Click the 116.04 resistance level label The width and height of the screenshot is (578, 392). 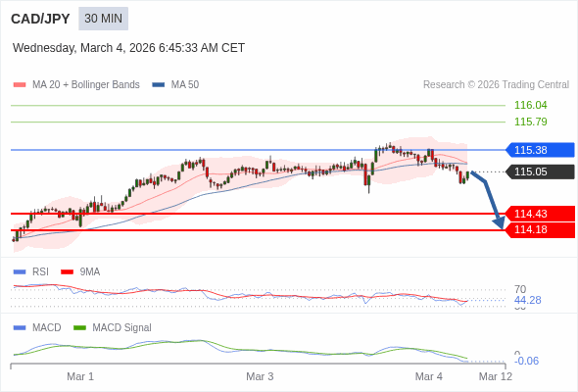[x=531, y=105]
